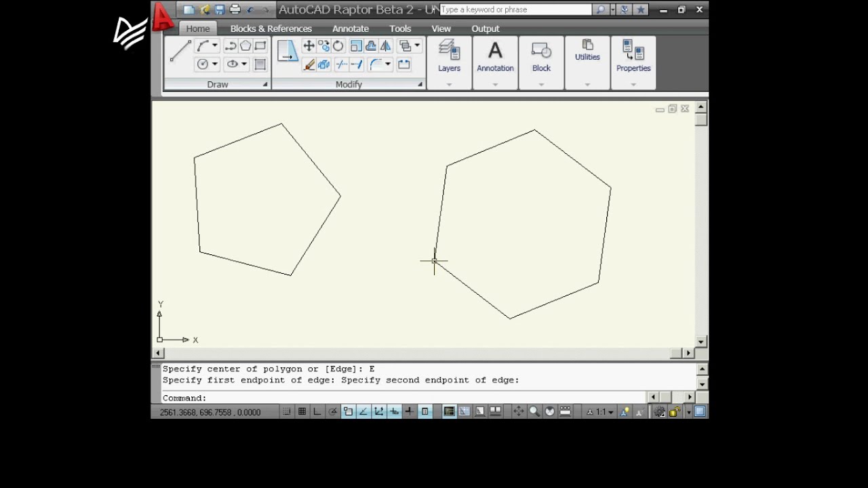
Task: Switch to the Tools ribbon tab
Action: click(x=400, y=28)
